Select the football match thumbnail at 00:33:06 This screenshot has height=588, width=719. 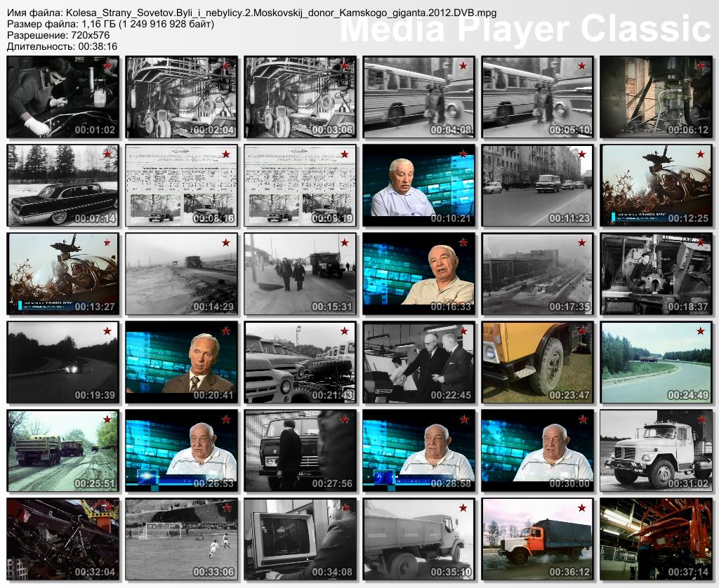[181, 538]
